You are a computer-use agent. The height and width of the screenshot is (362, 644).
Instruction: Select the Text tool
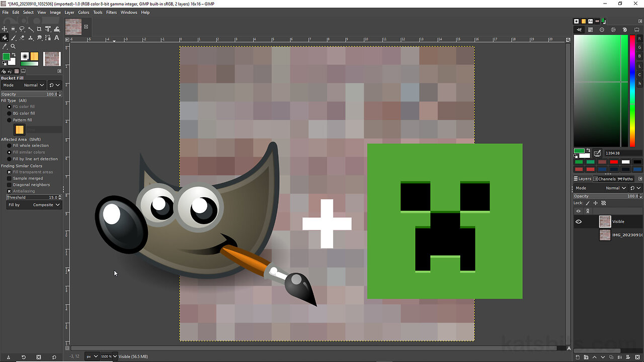click(56, 38)
